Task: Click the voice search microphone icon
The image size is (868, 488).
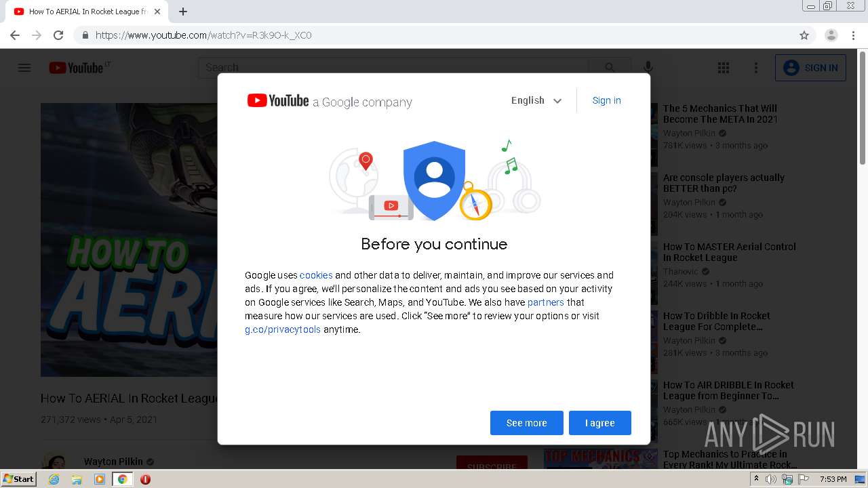Action: point(648,67)
